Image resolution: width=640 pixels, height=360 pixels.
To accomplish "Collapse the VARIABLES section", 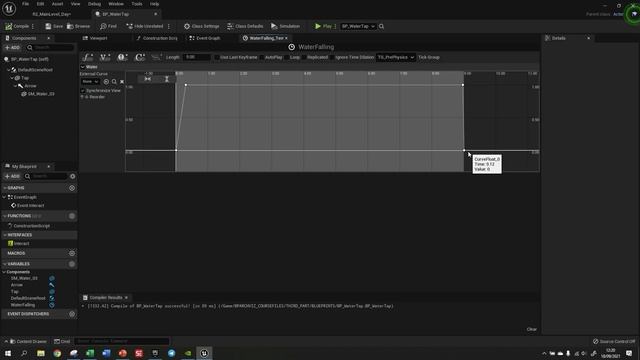I will (x=5, y=264).
